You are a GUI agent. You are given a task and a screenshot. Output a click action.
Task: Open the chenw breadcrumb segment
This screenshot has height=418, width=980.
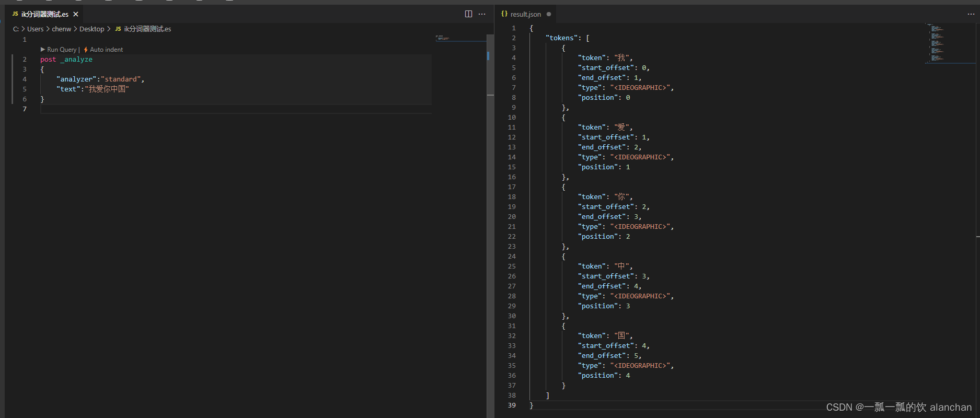pos(61,29)
